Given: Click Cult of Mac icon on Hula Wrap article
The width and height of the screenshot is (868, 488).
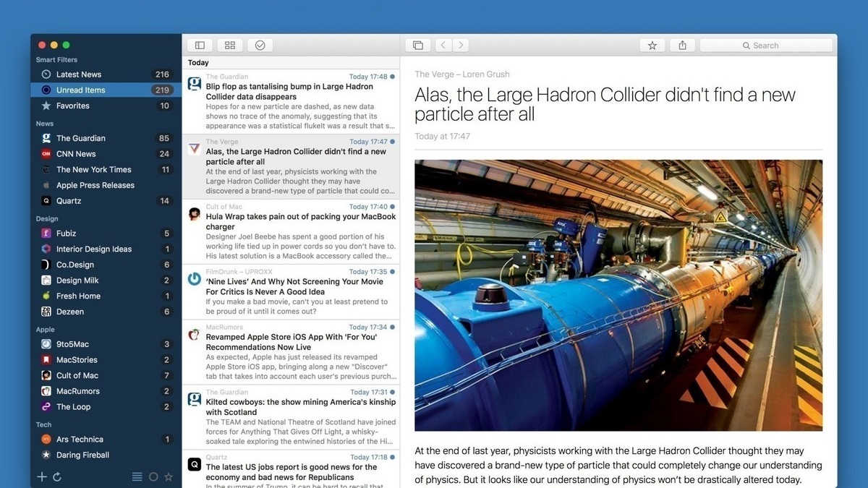Looking at the screenshot, I should click(195, 214).
